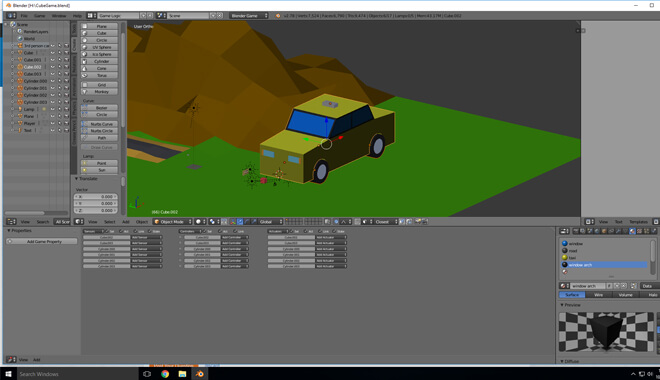
Task: Click Add Game Property button
Action: (x=42, y=242)
